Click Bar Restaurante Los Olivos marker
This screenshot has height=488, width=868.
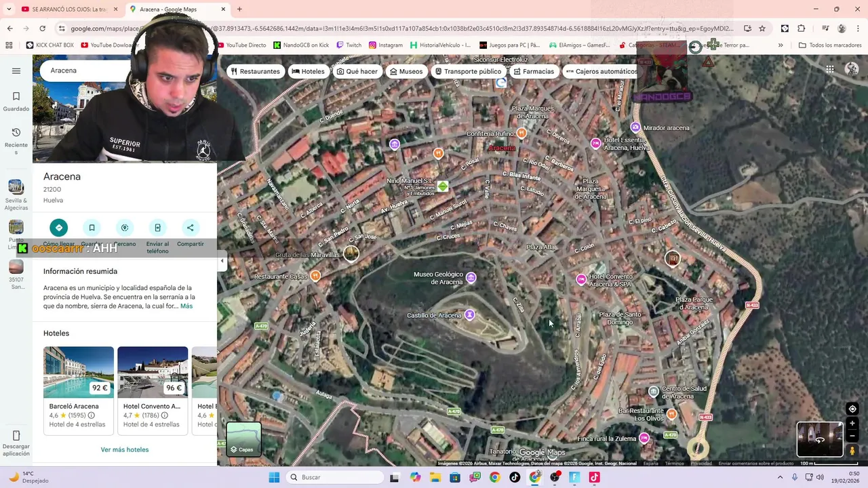click(671, 413)
